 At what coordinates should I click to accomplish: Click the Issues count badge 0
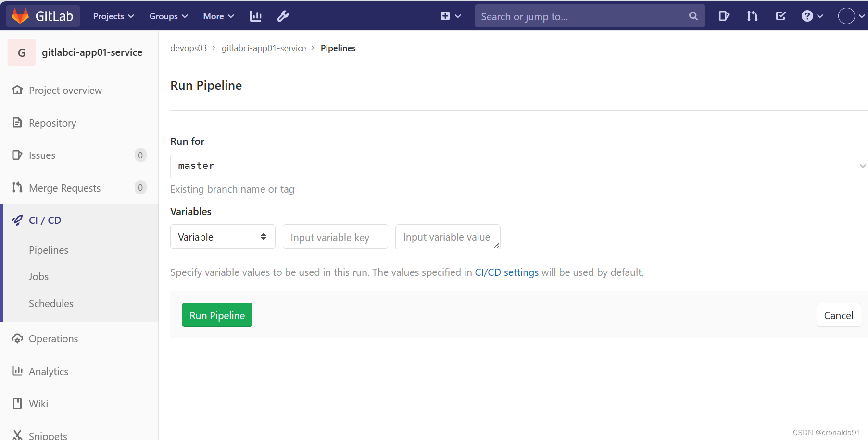point(140,155)
